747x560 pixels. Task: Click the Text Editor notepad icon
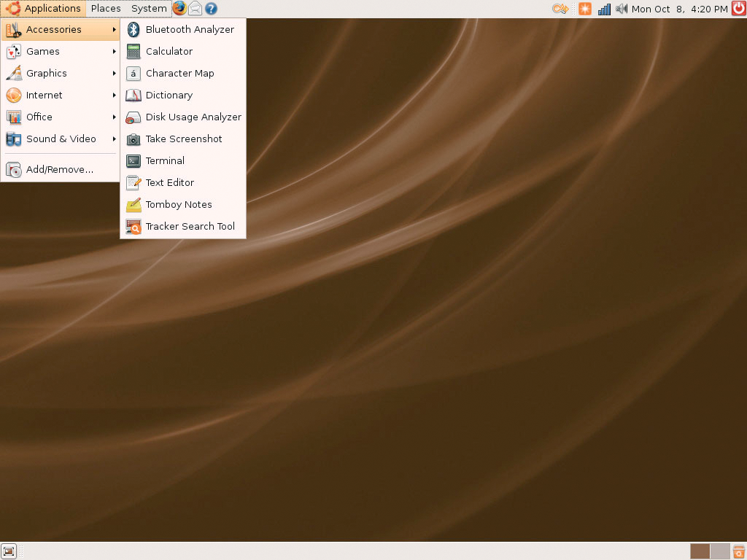133,183
